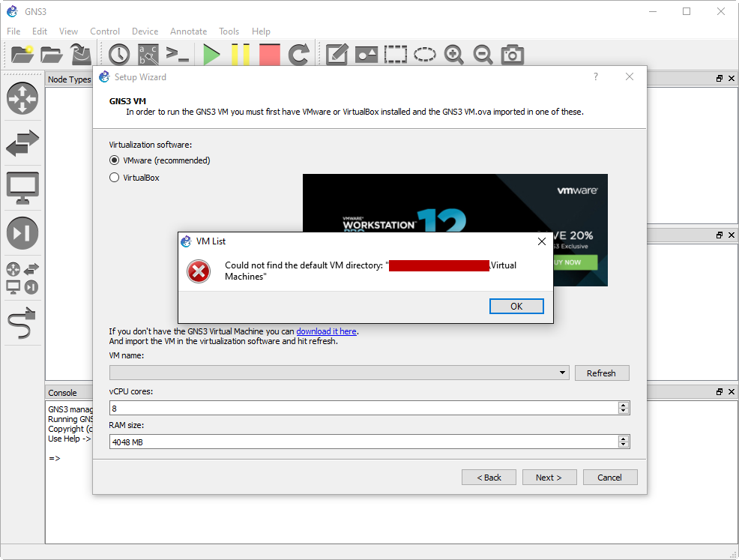Select the Add a link cable tool
The width and height of the screenshot is (739, 560).
[x=22, y=323]
